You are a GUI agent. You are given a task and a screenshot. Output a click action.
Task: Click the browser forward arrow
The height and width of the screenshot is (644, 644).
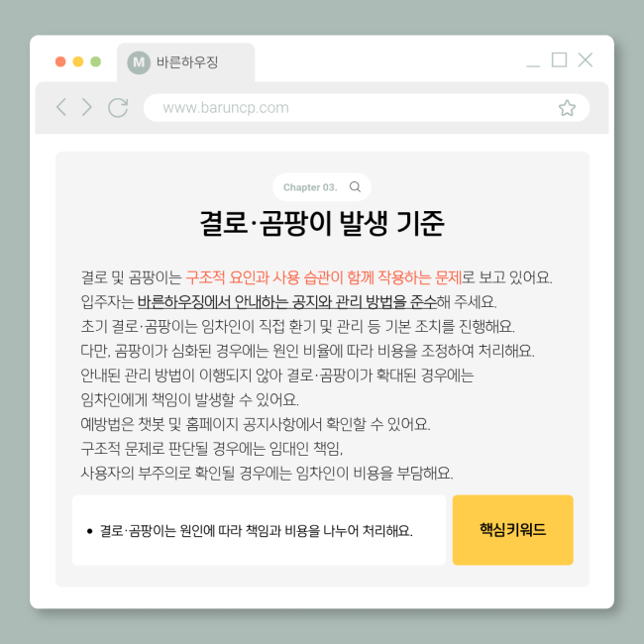(86, 107)
